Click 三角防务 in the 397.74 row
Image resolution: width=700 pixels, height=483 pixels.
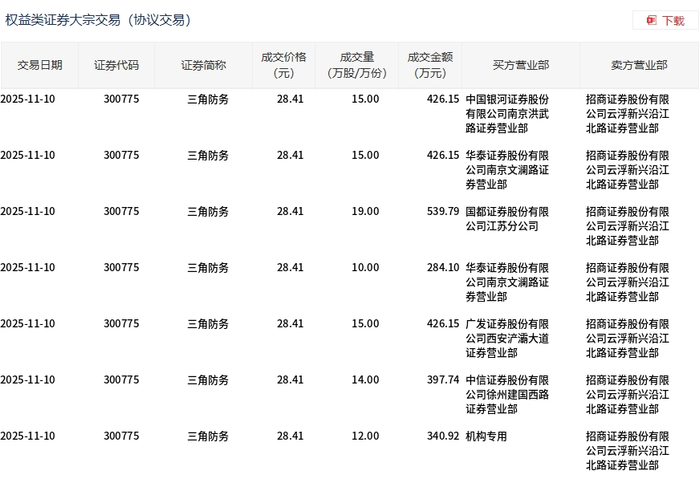[x=208, y=380]
